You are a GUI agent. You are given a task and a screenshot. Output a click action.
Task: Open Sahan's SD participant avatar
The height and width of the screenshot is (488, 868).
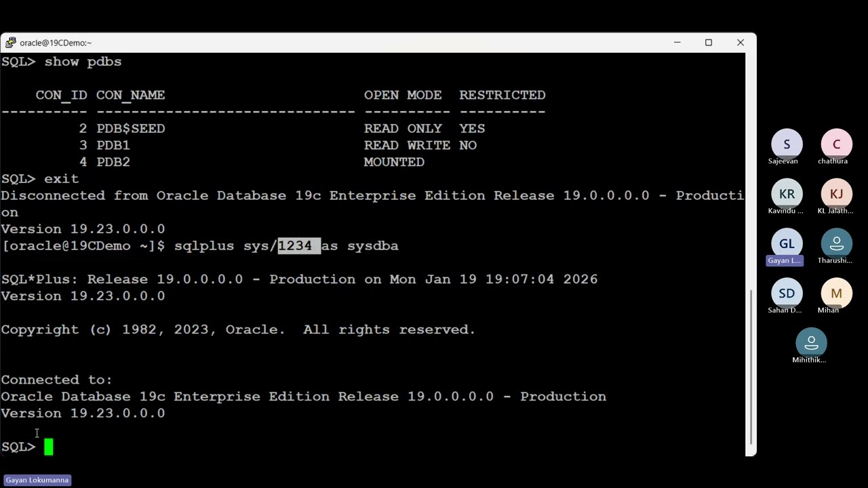coord(787,293)
